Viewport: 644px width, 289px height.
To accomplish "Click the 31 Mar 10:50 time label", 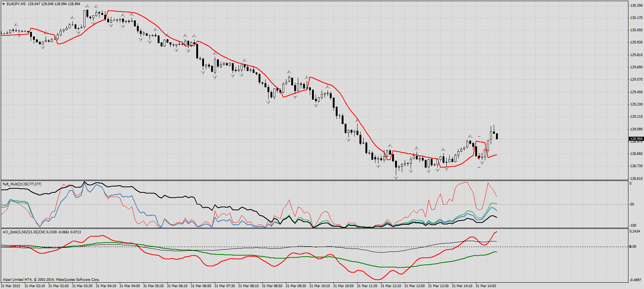I will coord(344,286).
